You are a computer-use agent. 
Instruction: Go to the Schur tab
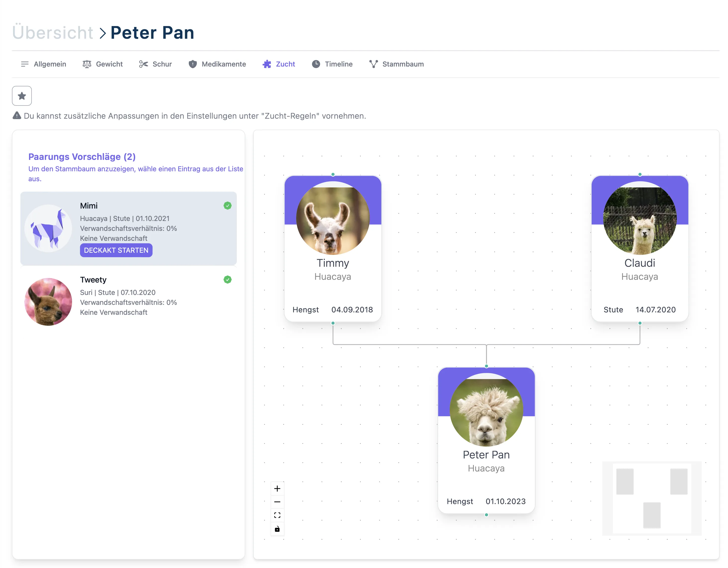(x=155, y=64)
